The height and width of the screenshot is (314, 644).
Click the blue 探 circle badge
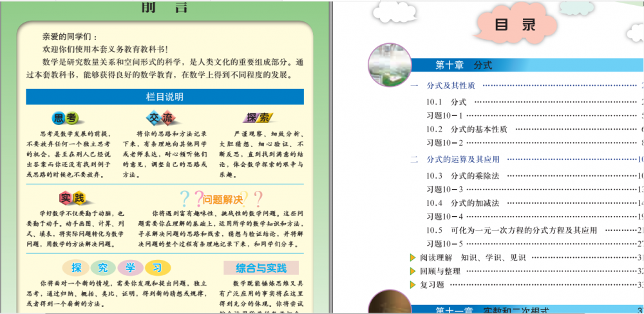coord(75,268)
